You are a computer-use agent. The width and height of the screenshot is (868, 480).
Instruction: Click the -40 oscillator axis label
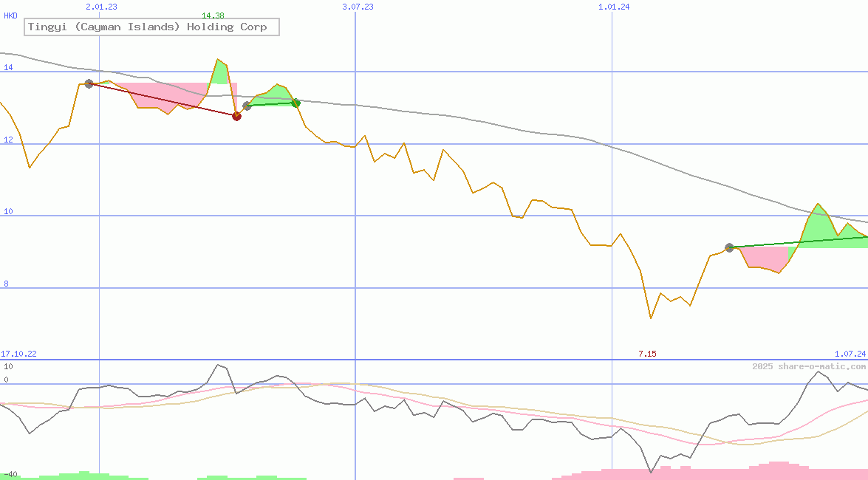[x=10, y=474]
